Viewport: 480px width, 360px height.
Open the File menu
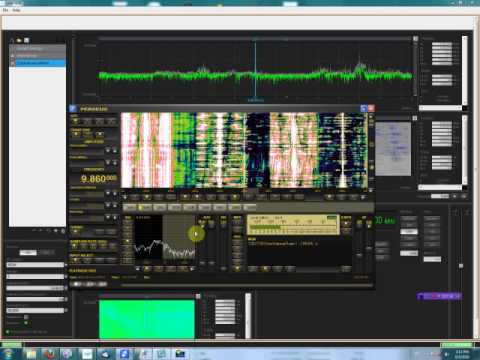(5, 10)
